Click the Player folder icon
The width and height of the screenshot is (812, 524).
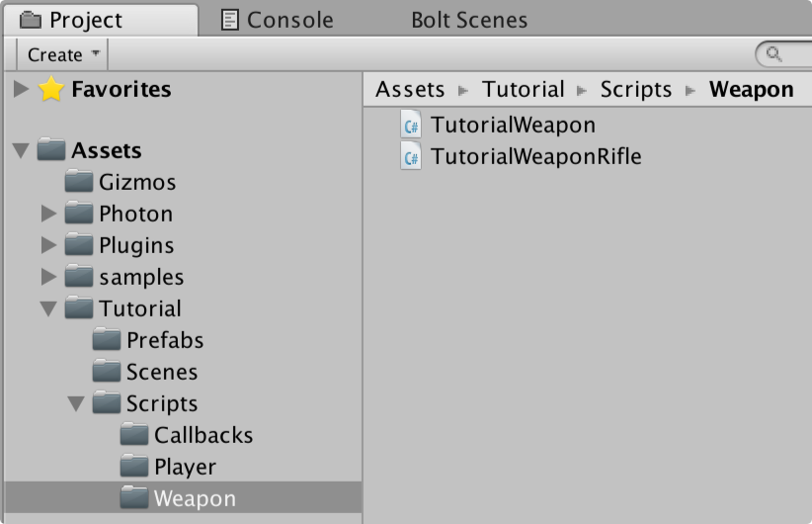[134, 466]
